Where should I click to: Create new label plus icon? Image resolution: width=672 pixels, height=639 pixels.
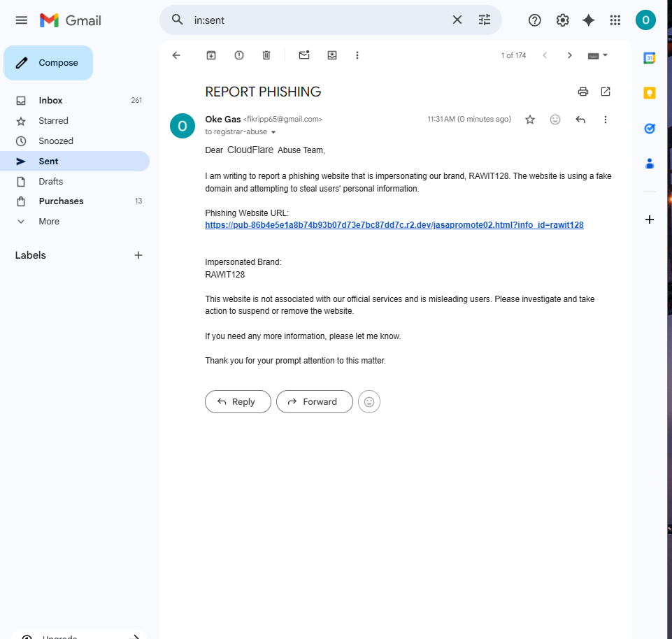pos(138,255)
